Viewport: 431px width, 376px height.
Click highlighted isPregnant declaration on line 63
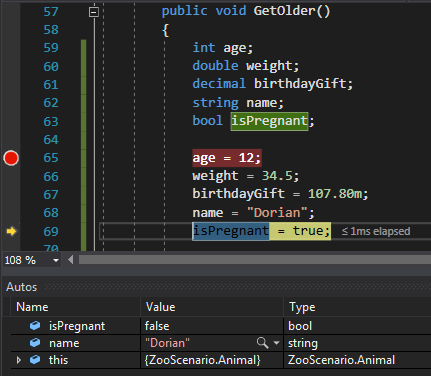click(269, 121)
